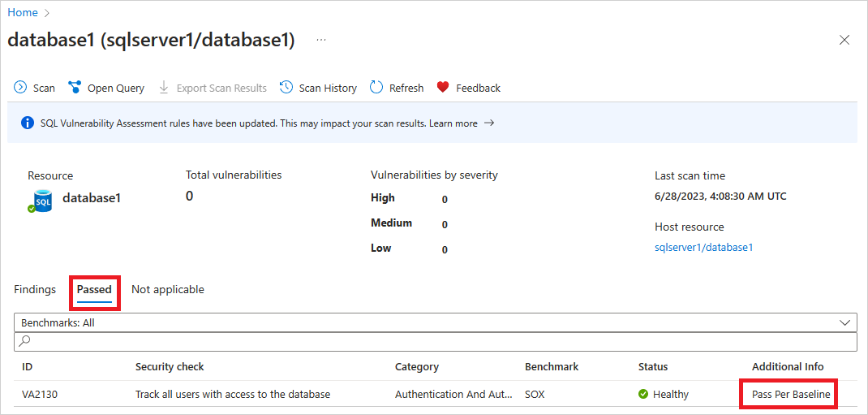Open Query icon in toolbar
868x415 pixels.
point(75,88)
